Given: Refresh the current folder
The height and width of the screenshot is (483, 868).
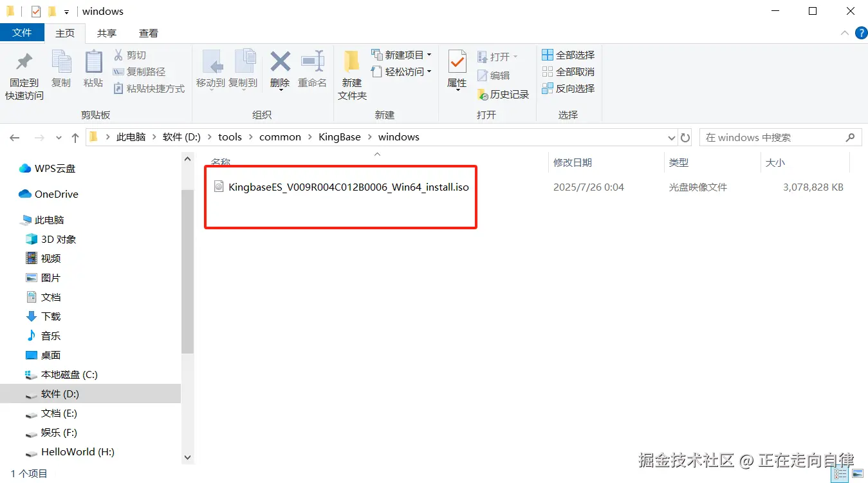Looking at the screenshot, I should (x=685, y=137).
